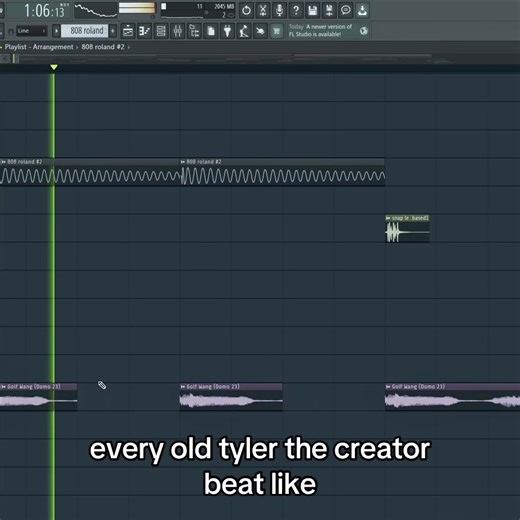Toggle the magnet snap icon beside Line
This screenshot has width=520, height=520.
(x=11, y=31)
